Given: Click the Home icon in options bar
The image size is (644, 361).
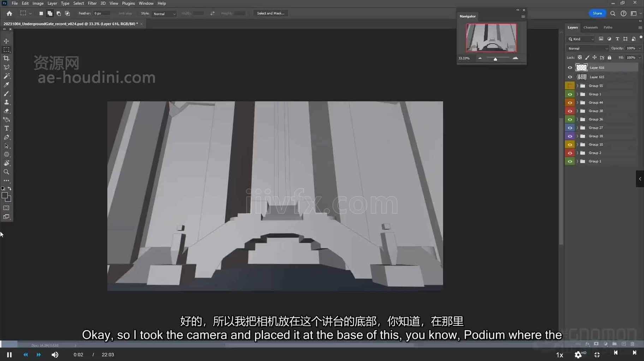Looking at the screenshot, I should (9, 13).
